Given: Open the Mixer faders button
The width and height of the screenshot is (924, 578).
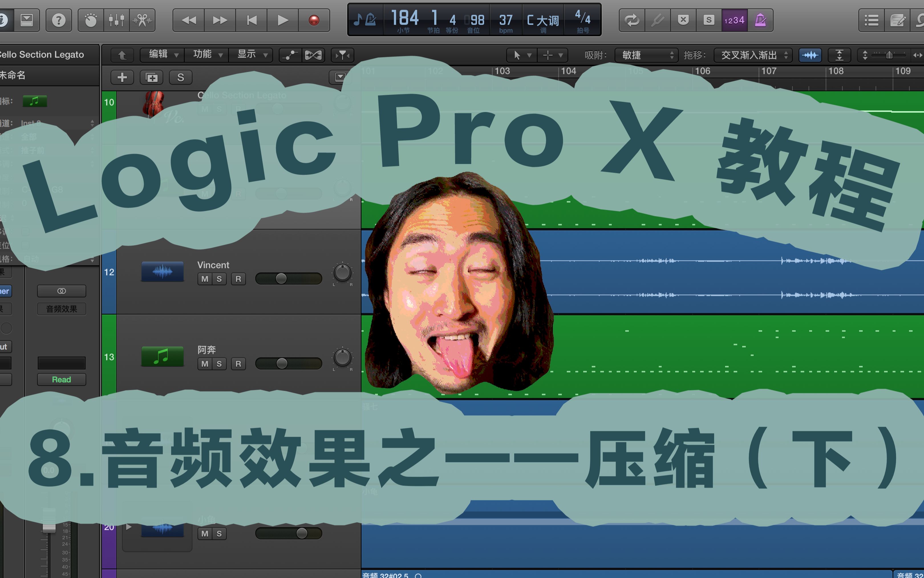Looking at the screenshot, I should pyautogui.click(x=116, y=20).
